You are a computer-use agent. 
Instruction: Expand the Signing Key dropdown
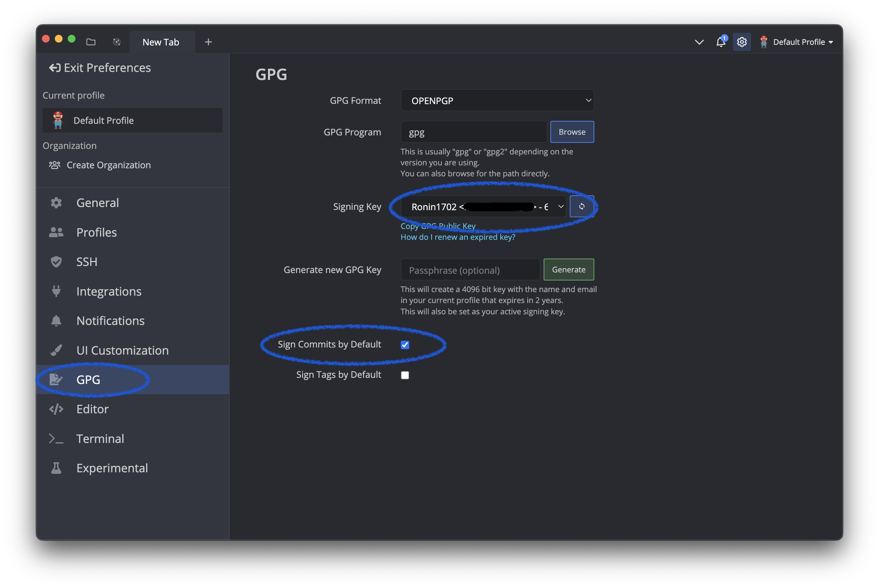tap(483, 207)
